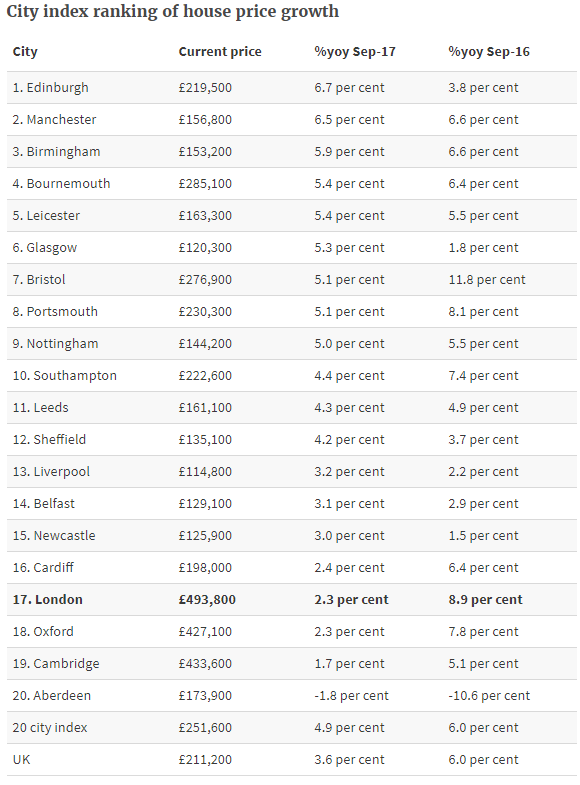Select London's £493,800 price

click(x=207, y=600)
